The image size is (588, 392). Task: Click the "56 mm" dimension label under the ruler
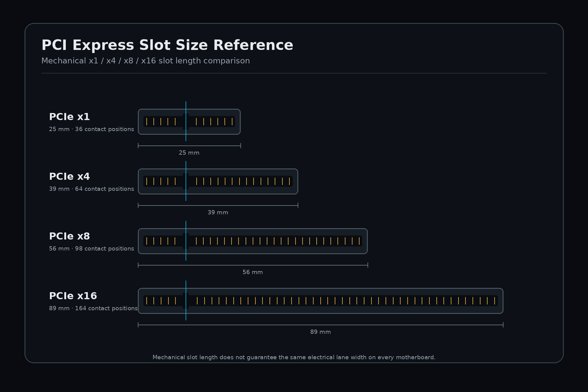pos(253,272)
